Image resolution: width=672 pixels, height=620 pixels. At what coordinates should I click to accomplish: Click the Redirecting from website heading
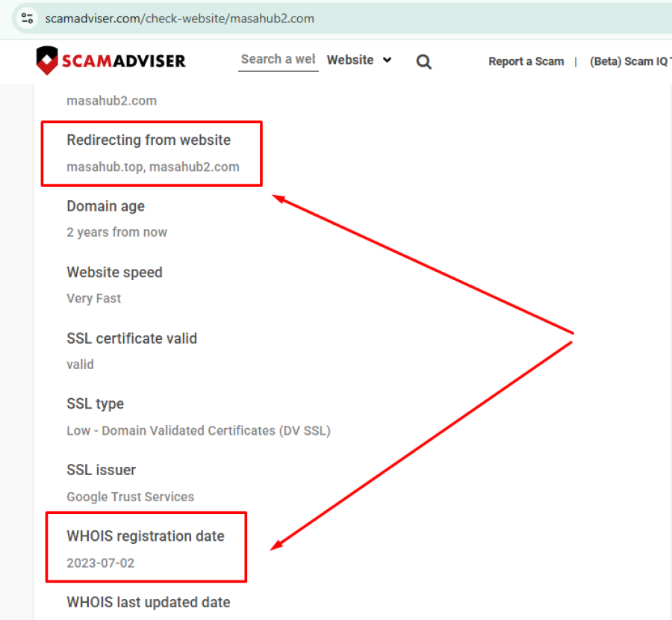149,140
